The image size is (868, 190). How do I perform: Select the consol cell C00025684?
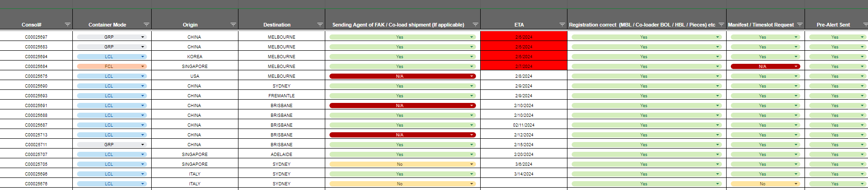(x=36, y=66)
